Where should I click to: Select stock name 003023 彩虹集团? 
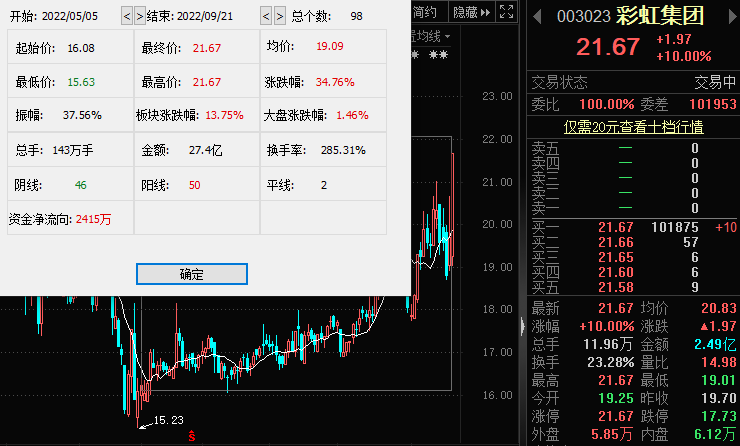click(631, 16)
